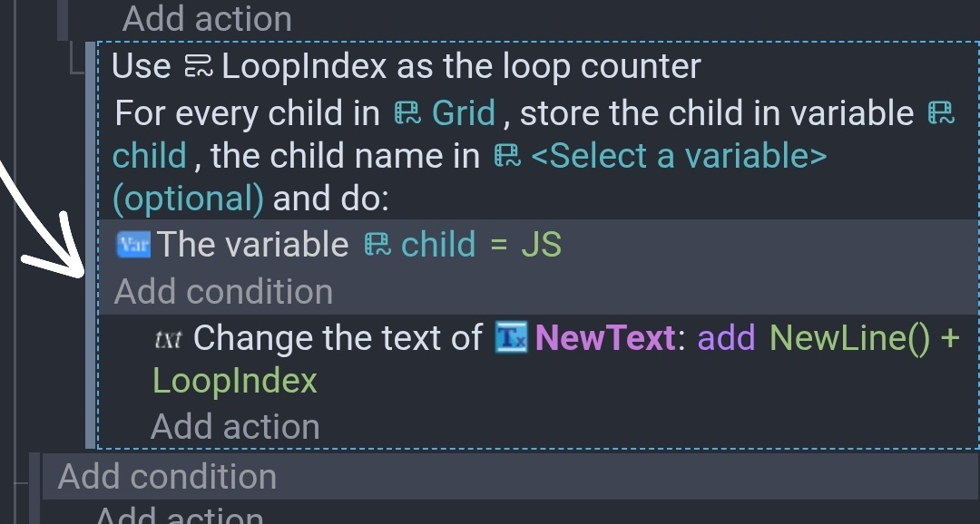Screen dimensions: 980x524
Task: Click the bottom Add condition below the loop
Action: point(167,477)
